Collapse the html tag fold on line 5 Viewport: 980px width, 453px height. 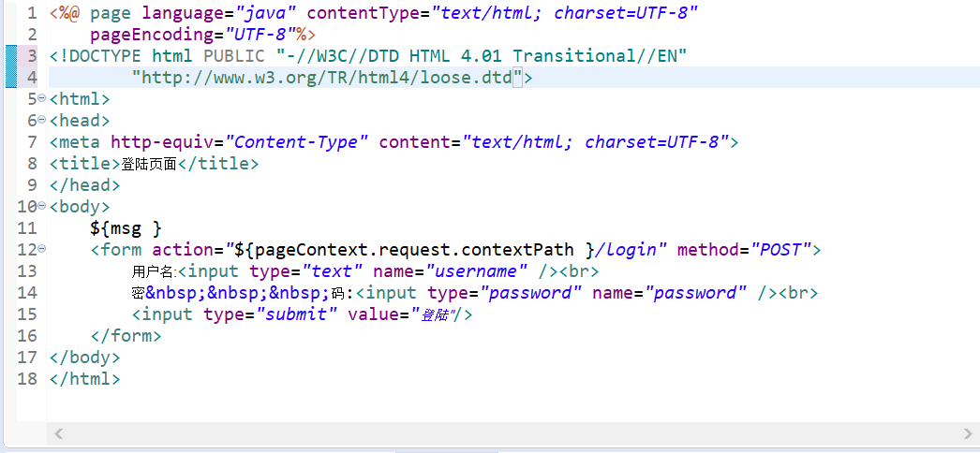point(42,98)
